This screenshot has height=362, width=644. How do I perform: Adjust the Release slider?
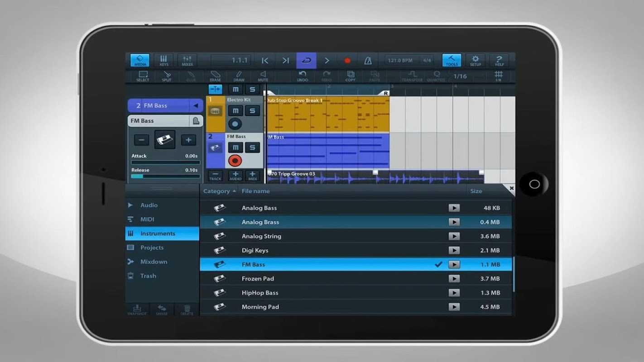coord(165,176)
